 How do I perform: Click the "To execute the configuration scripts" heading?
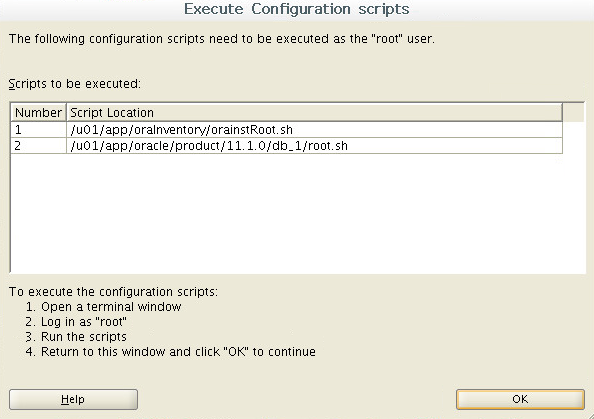[x=113, y=292]
